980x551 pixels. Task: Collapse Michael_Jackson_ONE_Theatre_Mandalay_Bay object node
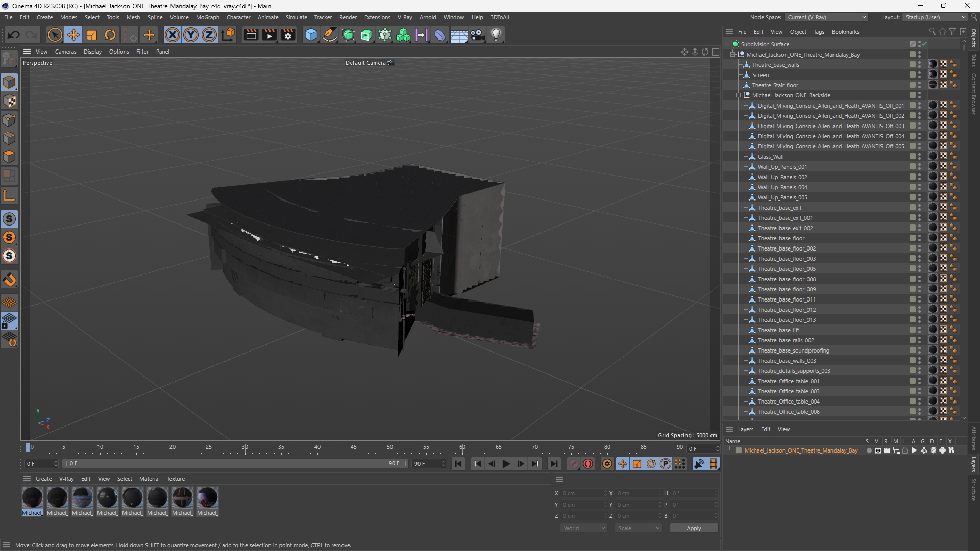click(733, 55)
